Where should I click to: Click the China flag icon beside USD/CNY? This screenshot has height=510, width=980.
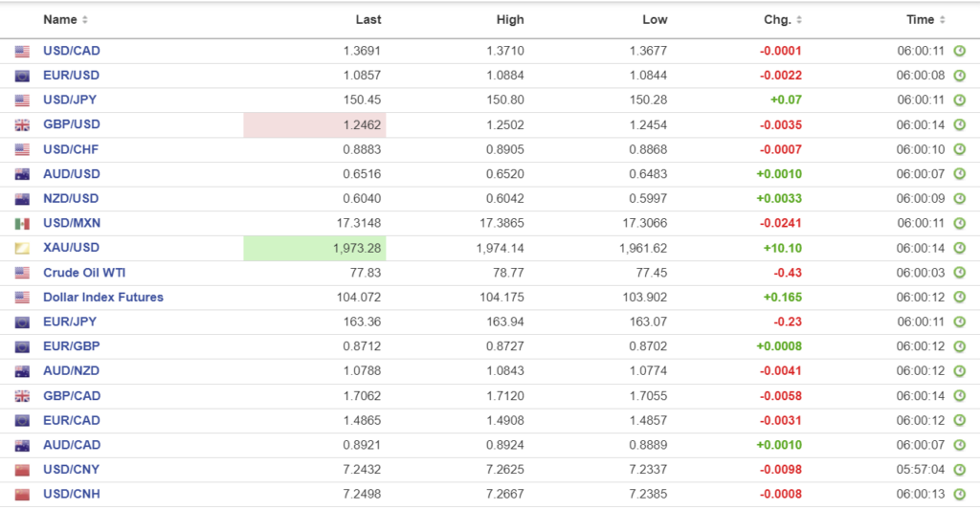(22, 470)
